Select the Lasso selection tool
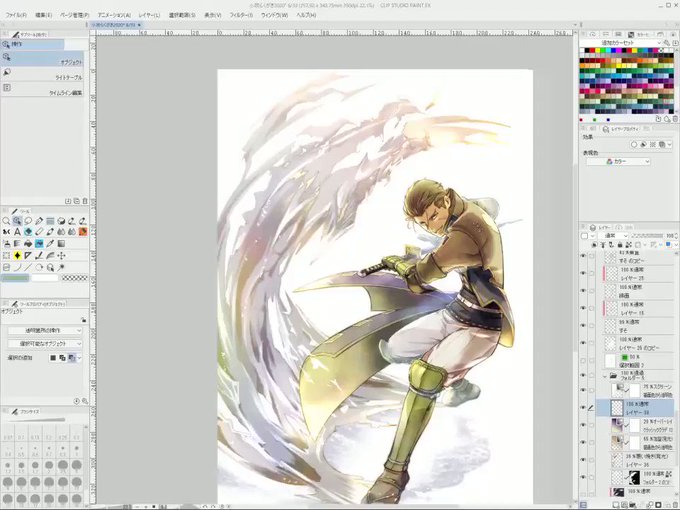 pos(28,221)
